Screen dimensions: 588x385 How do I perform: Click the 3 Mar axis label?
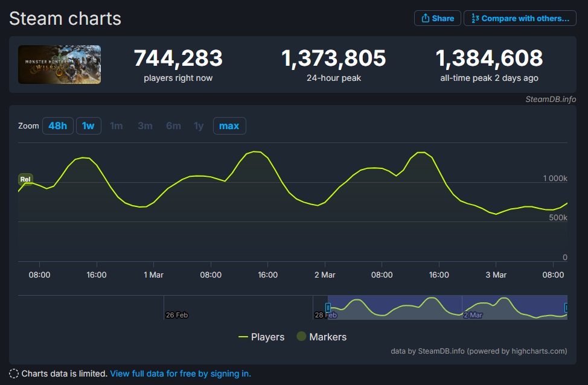coord(496,275)
